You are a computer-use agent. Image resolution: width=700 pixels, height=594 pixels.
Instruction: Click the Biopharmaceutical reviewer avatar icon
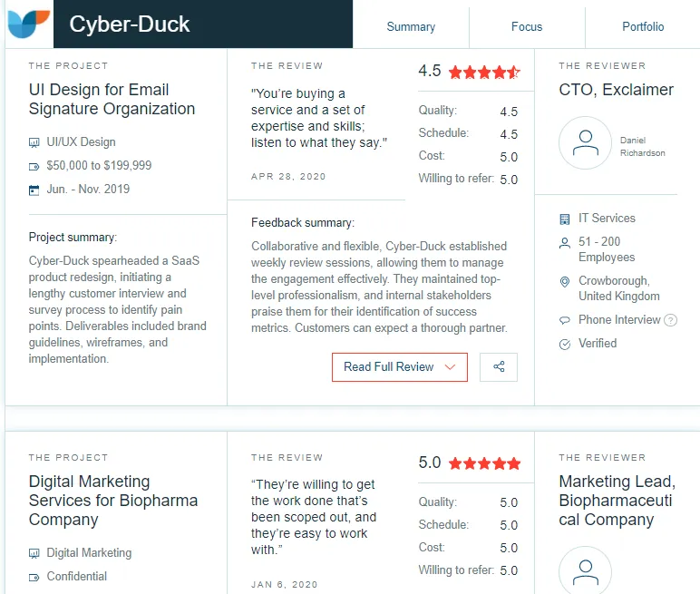click(x=585, y=571)
